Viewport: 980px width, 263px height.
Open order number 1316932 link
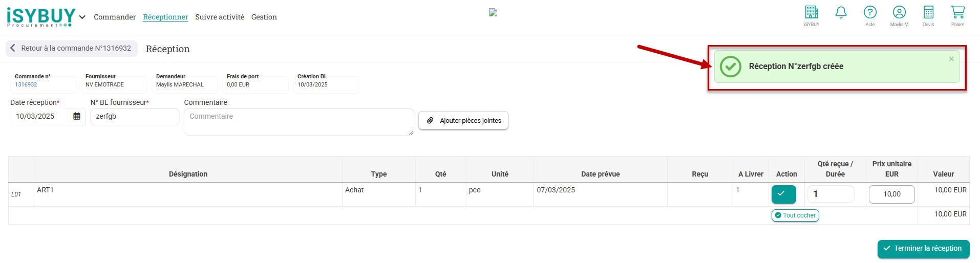pyautogui.click(x=26, y=84)
